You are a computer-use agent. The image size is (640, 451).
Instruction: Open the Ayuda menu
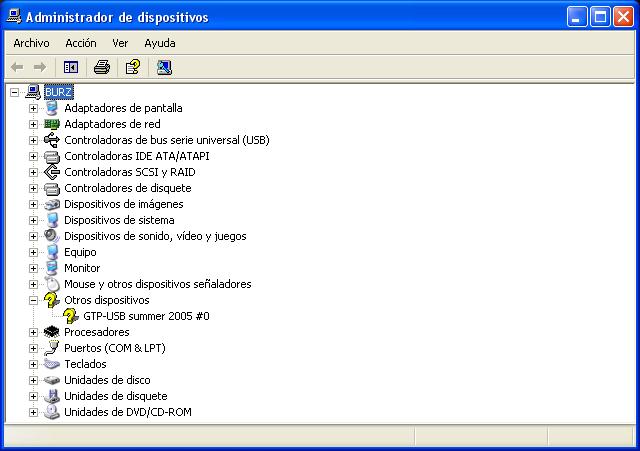click(159, 43)
